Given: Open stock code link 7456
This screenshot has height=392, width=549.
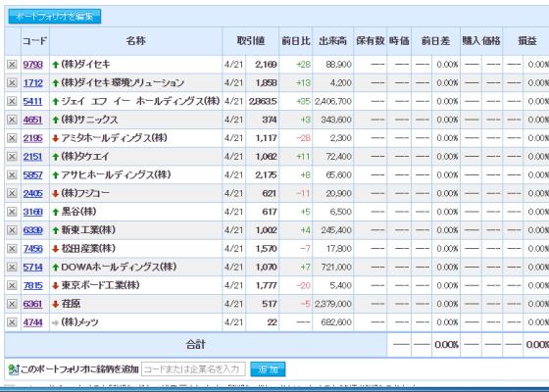Looking at the screenshot, I should click(x=33, y=249).
